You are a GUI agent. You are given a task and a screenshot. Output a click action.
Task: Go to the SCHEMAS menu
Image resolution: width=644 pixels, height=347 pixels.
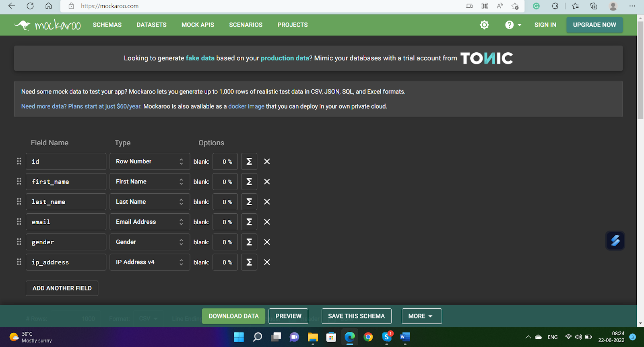point(107,25)
